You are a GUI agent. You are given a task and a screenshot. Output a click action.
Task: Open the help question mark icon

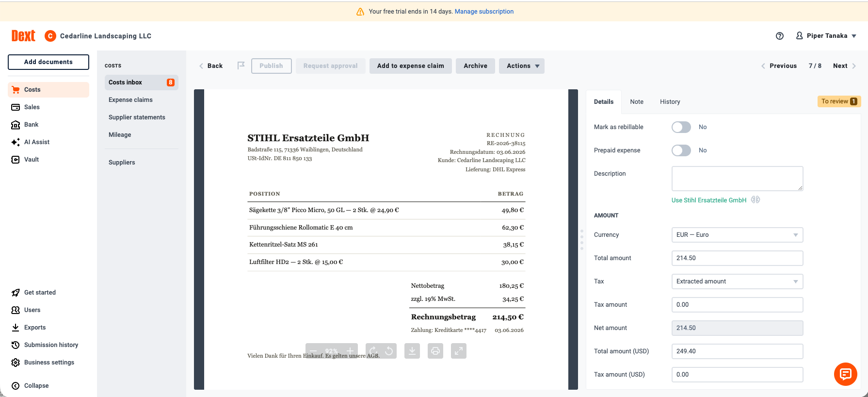tap(780, 36)
